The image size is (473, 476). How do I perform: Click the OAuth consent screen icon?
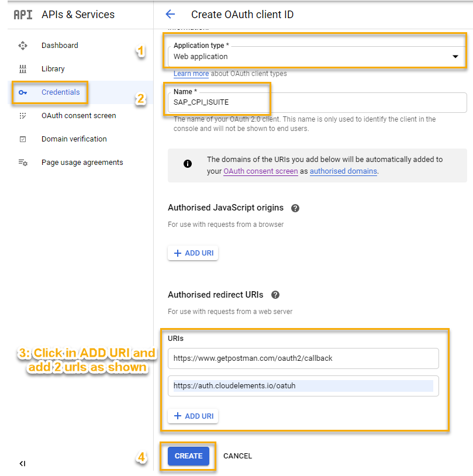pyautogui.click(x=23, y=116)
